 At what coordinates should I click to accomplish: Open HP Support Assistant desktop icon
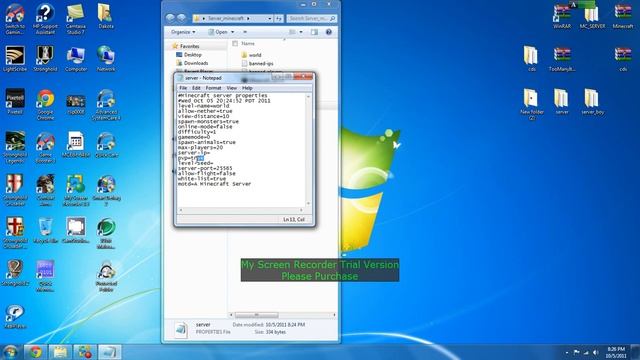coord(45,19)
